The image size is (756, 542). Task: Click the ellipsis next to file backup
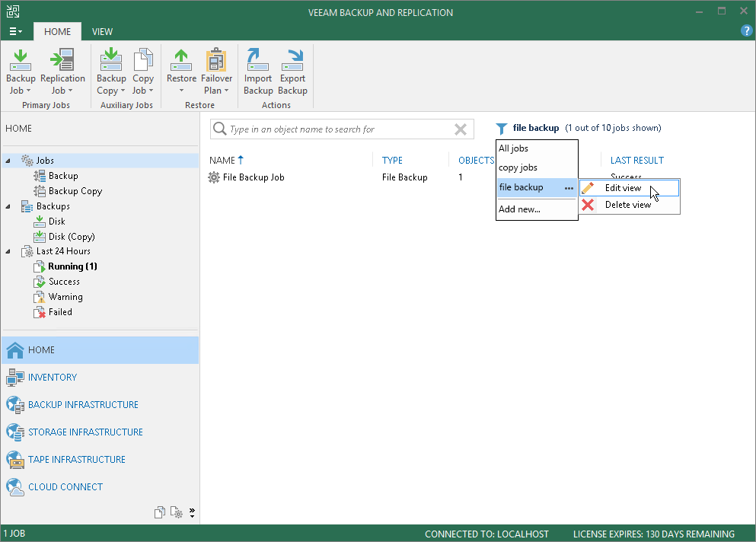click(x=569, y=189)
